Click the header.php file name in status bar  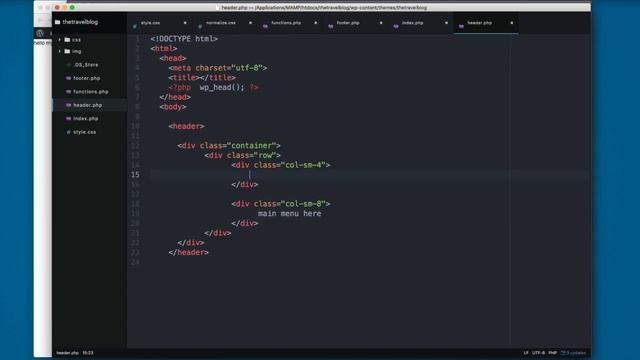67,353
